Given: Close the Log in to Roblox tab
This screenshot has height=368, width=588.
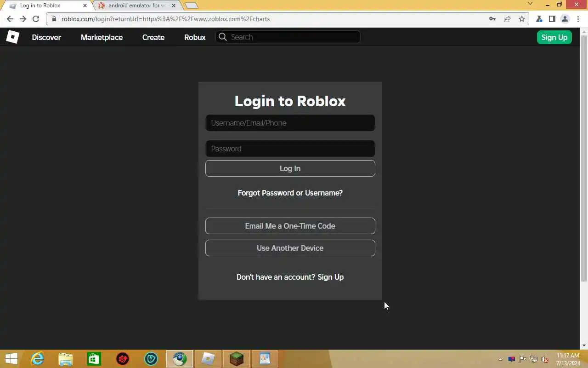Looking at the screenshot, I should pos(85,6).
